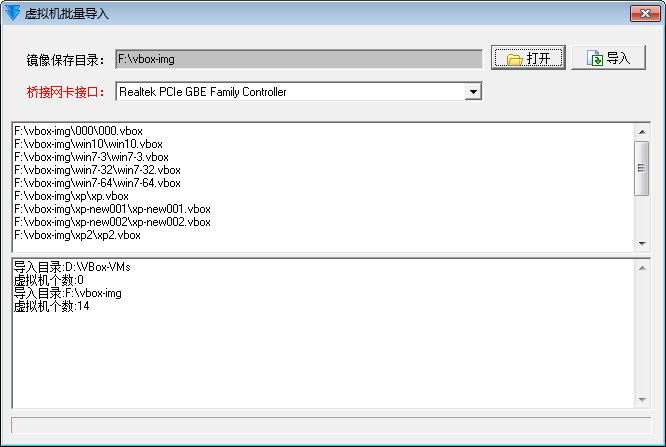Select row F:\vbox-img\win7-64\win7-64.vbox
This screenshot has width=666, height=447.
coord(97,183)
